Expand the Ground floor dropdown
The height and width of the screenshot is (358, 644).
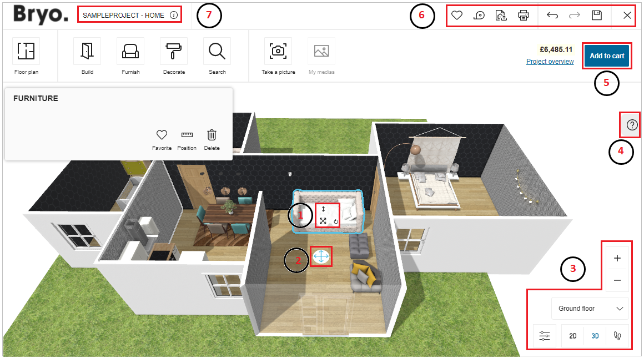(590, 309)
